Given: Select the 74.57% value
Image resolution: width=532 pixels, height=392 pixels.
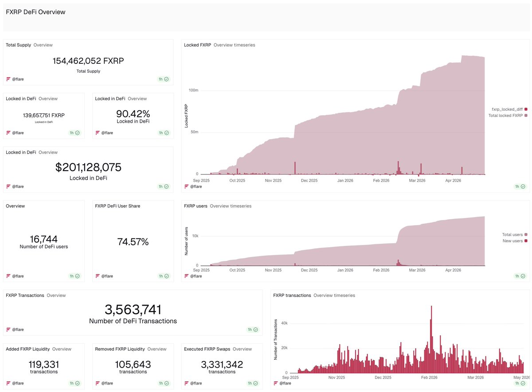Looking at the screenshot, I should pyautogui.click(x=133, y=242).
